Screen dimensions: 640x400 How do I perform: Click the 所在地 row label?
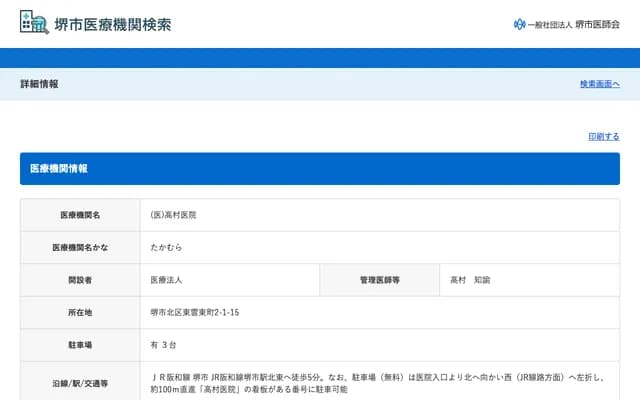80,312
